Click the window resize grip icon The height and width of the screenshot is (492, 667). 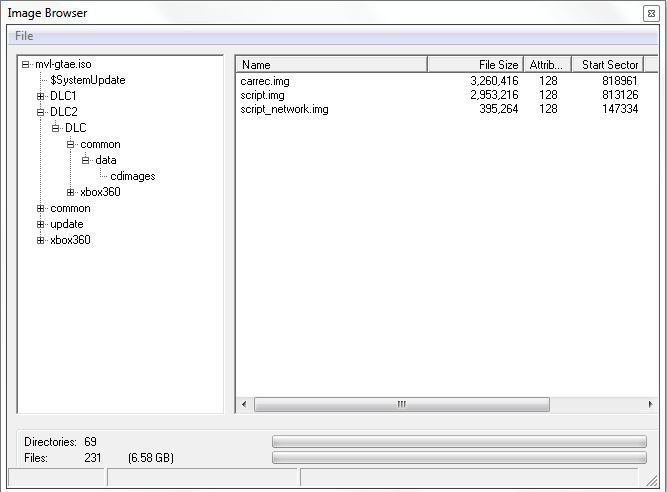click(651, 480)
